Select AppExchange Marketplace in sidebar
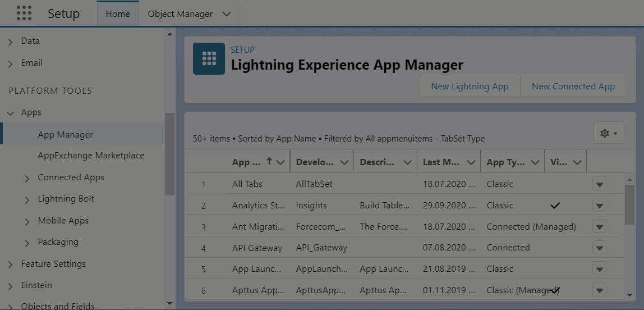 [x=91, y=156]
